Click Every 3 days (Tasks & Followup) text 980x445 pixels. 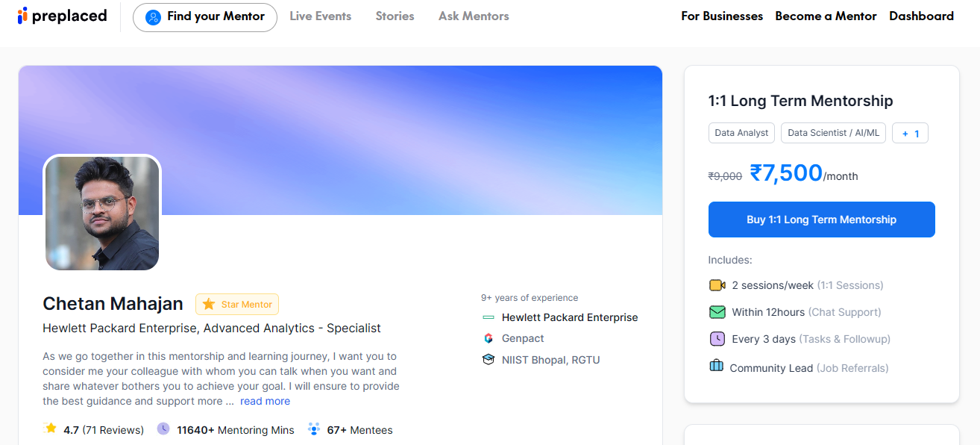[811, 339]
